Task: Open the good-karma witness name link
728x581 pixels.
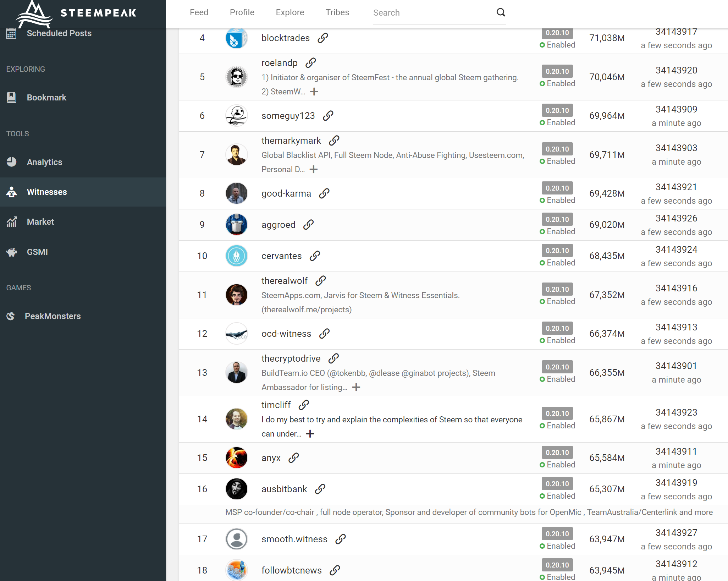Action: pos(286,193)
